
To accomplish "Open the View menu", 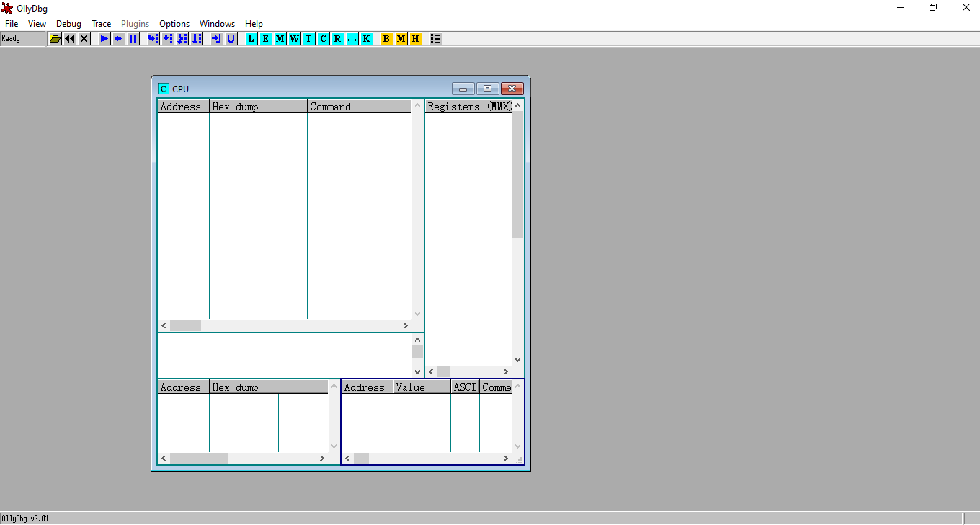I will tap(37, 24).
